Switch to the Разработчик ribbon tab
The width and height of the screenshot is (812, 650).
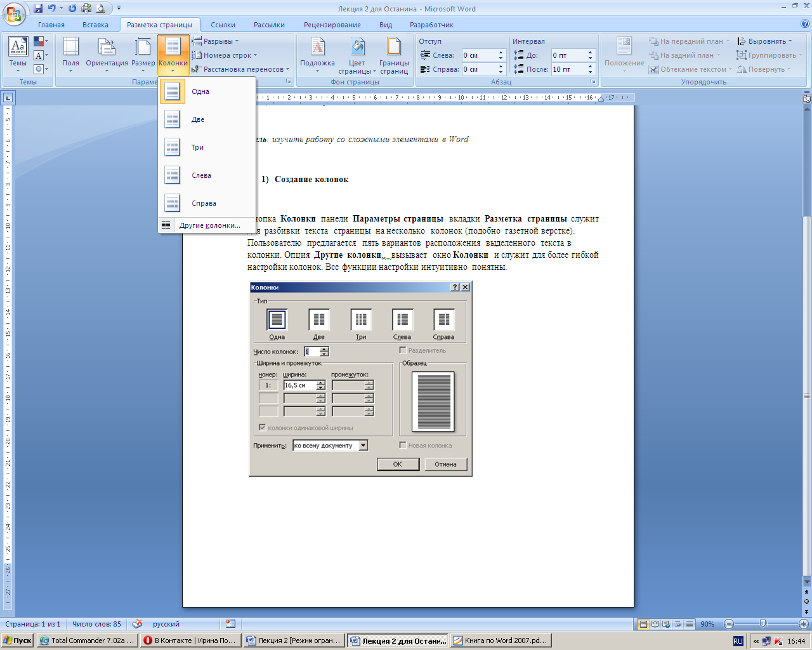432,25
